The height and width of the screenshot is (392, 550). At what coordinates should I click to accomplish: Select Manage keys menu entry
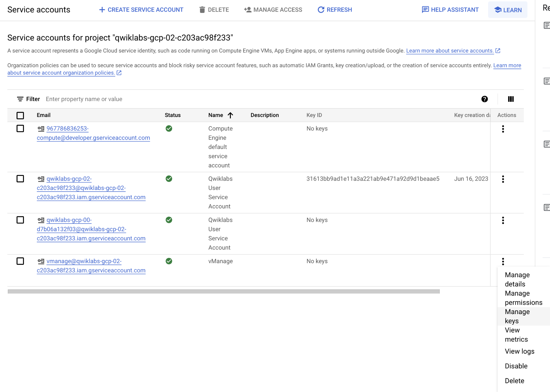(x=524, y=316)
